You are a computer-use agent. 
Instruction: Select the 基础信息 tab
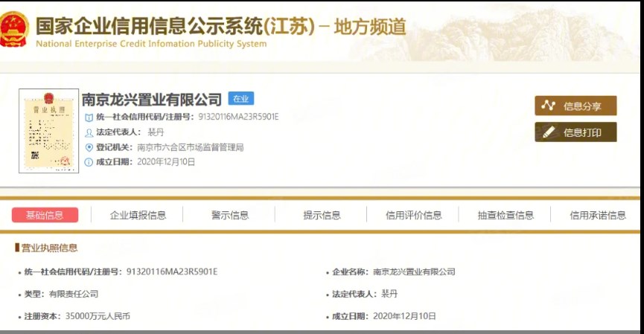coord(45,215)
